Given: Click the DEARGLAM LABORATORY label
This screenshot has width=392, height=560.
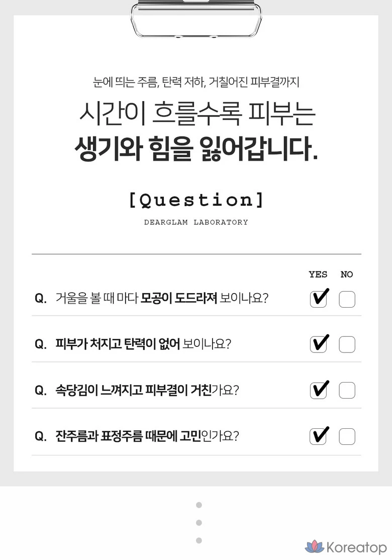Looking at the screenshot, I should tap(196, 222).
